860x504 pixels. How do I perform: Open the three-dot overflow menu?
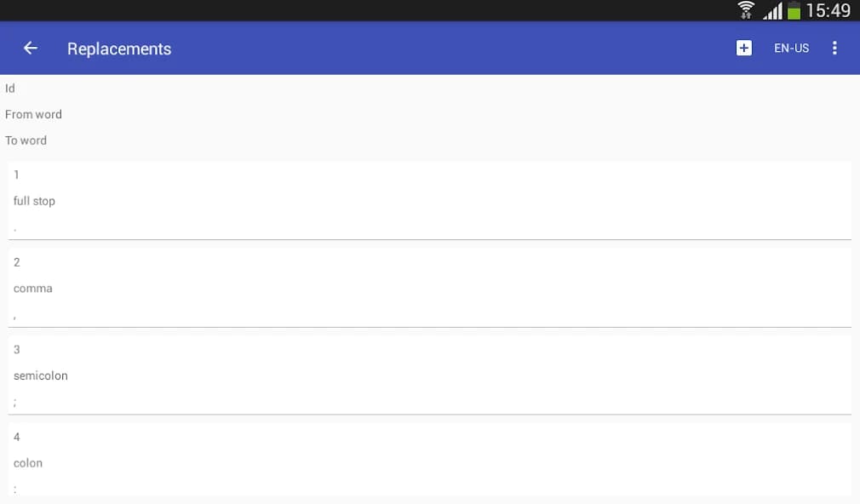(834, 48)
